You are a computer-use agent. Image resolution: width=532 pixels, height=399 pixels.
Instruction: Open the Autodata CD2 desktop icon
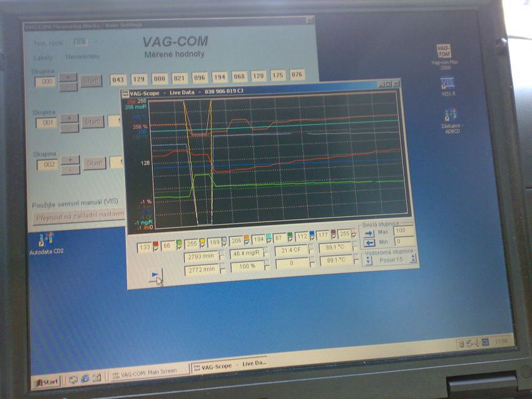(46, 243)
